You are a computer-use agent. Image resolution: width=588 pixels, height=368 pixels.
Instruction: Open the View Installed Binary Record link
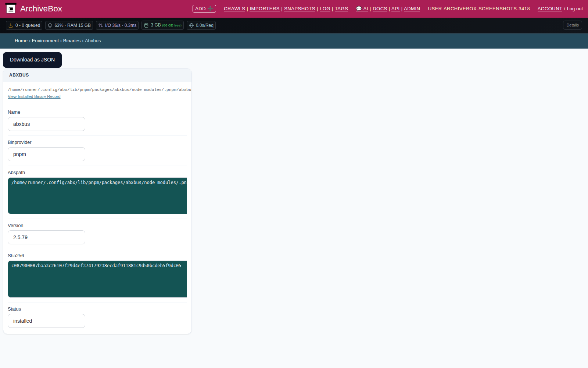(34, 96)
